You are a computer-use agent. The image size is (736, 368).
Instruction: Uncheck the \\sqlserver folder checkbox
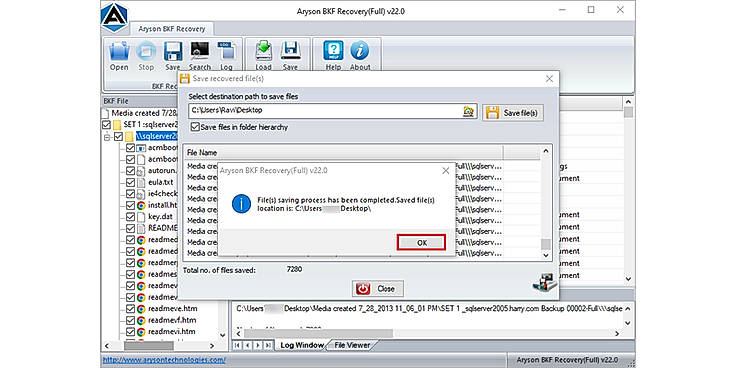(x=118, y=136)
